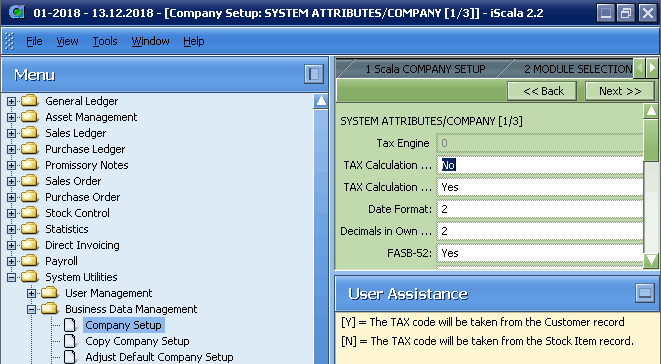Click the Next >> button
The width and height of the screenshot is (661, 364).
pos(620,91)
